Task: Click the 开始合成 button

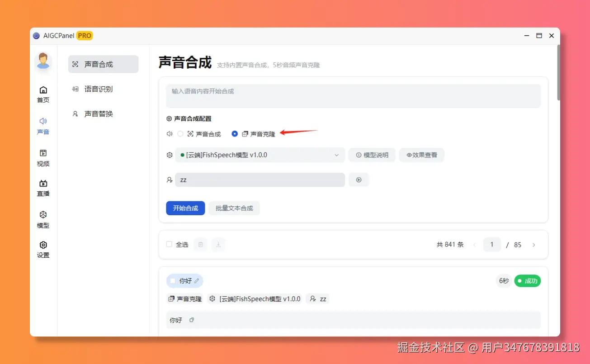Action: [x=185, y=208]
